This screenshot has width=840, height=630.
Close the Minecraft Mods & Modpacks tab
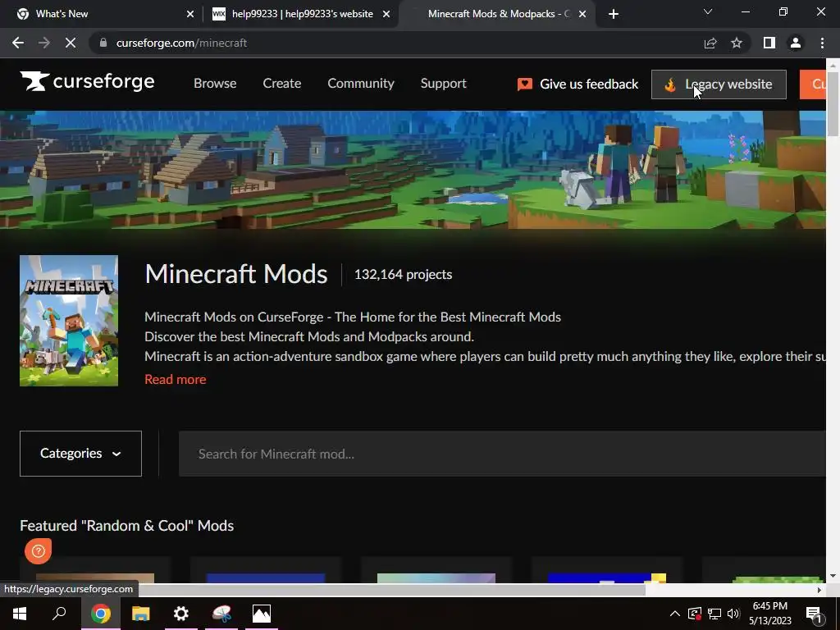(582, 14)
